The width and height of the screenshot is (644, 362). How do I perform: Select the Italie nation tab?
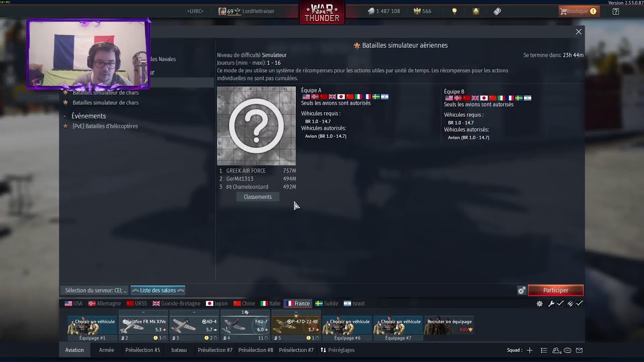coord(271,304)
